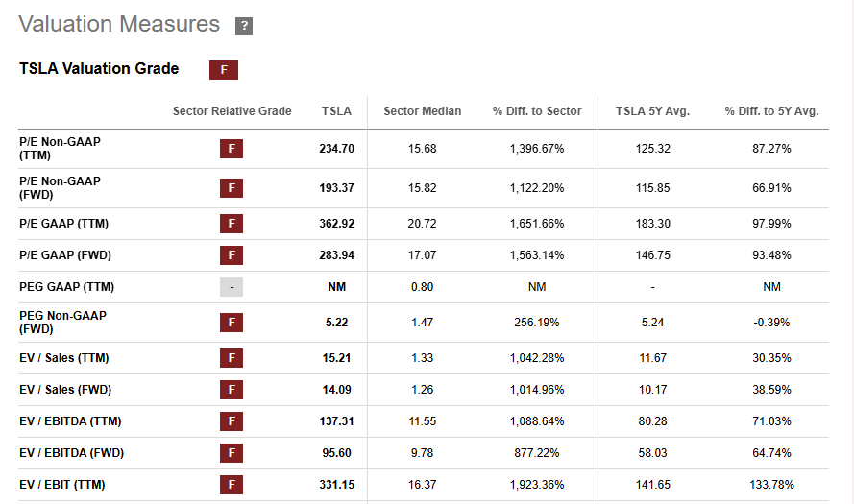
Task: Open the P/E GAAP (FWD) metric
Action: [64, 255]
